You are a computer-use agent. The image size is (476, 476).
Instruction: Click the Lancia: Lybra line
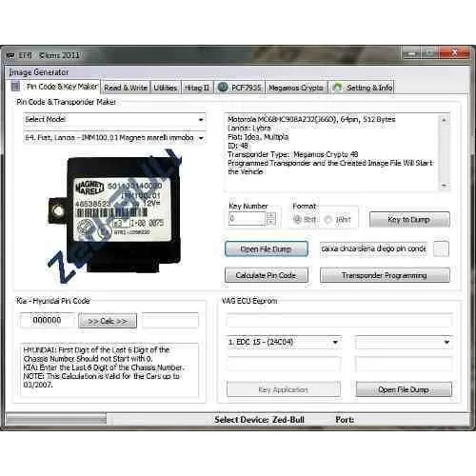[x=249, y=129]
